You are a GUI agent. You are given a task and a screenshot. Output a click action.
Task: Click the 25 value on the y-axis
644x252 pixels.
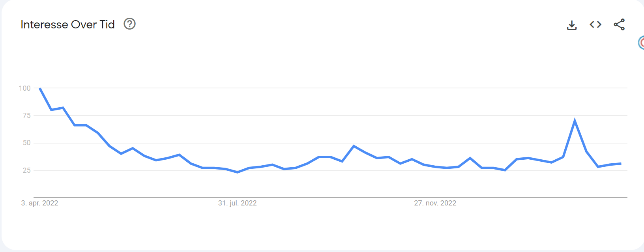[26, 170]
